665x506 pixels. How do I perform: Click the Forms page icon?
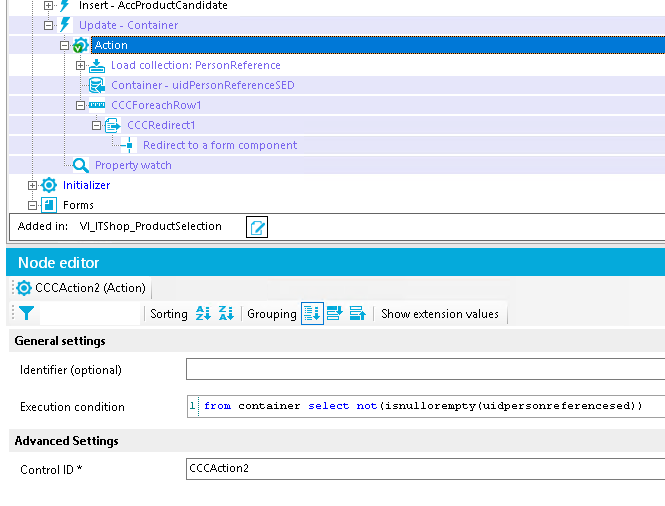(49, 205)
